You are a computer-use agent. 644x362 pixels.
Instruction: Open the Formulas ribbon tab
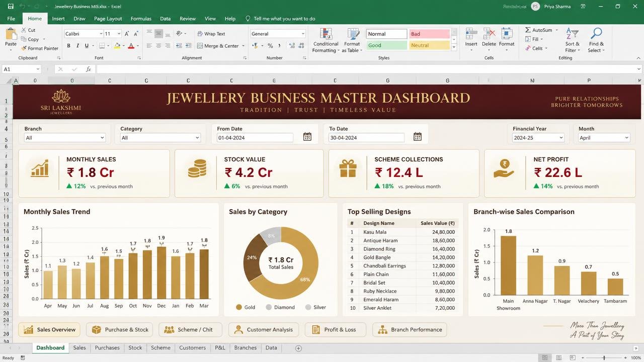[141, 19]
